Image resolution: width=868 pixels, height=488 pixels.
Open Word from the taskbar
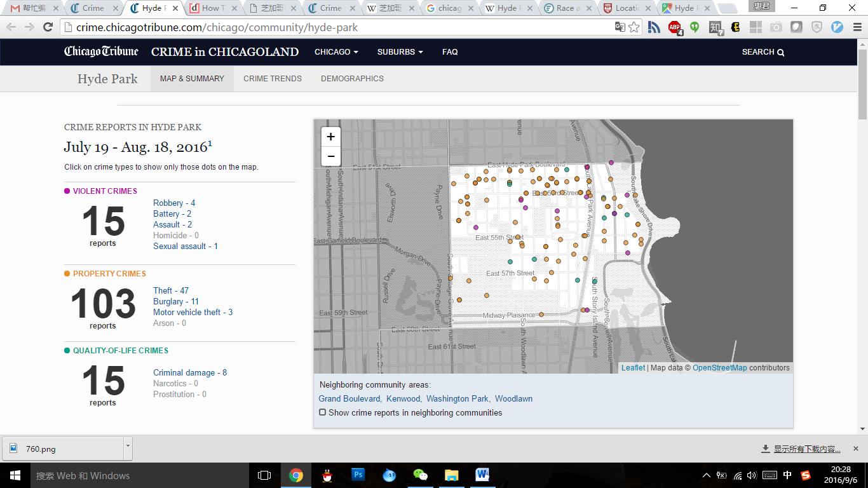tap(482, 475)
